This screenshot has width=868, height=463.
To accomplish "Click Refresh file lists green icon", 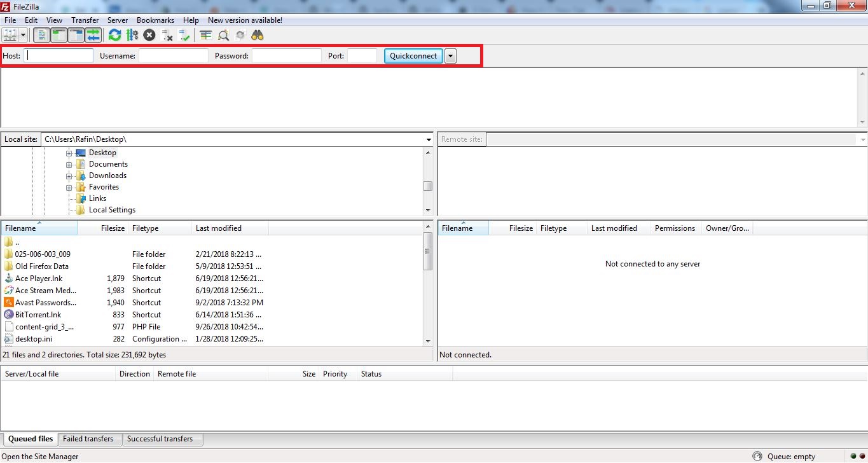I will point(114,35).
